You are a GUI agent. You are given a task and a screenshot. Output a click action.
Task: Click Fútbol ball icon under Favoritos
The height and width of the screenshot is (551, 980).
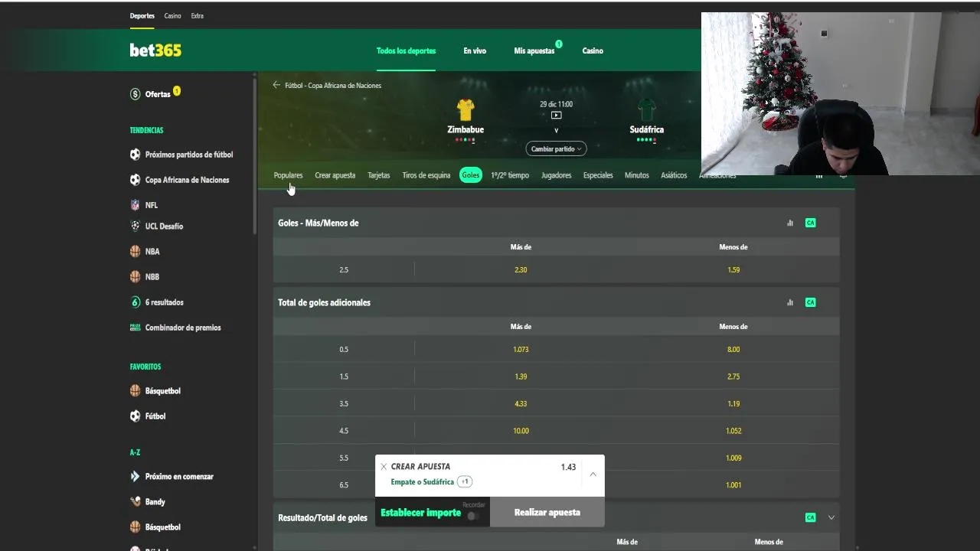[x=136, y=416]
